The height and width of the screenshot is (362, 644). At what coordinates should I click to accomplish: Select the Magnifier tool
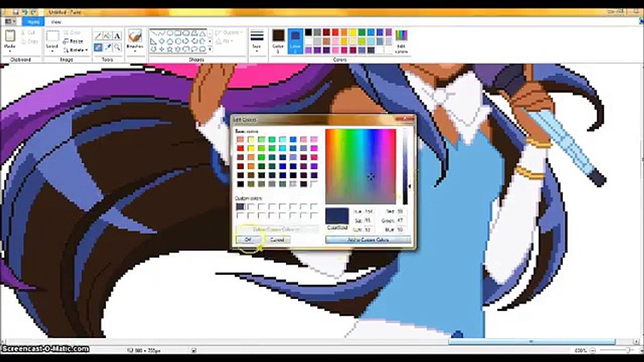(117, 47)
